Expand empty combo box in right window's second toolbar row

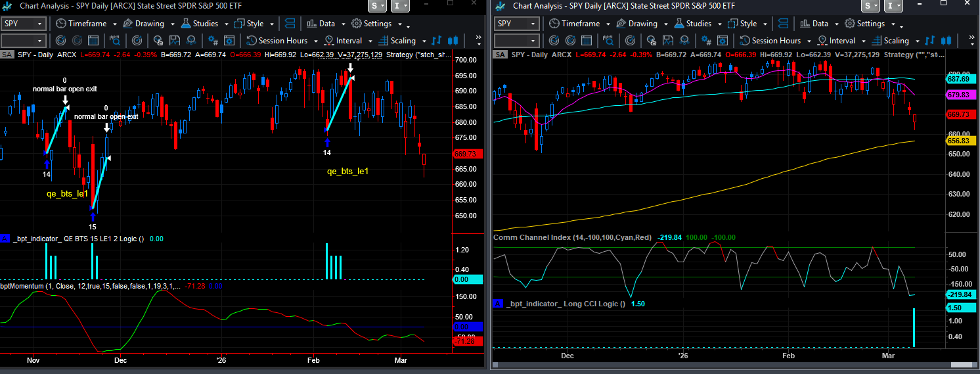pyautogui.click(x=533, y=41)
